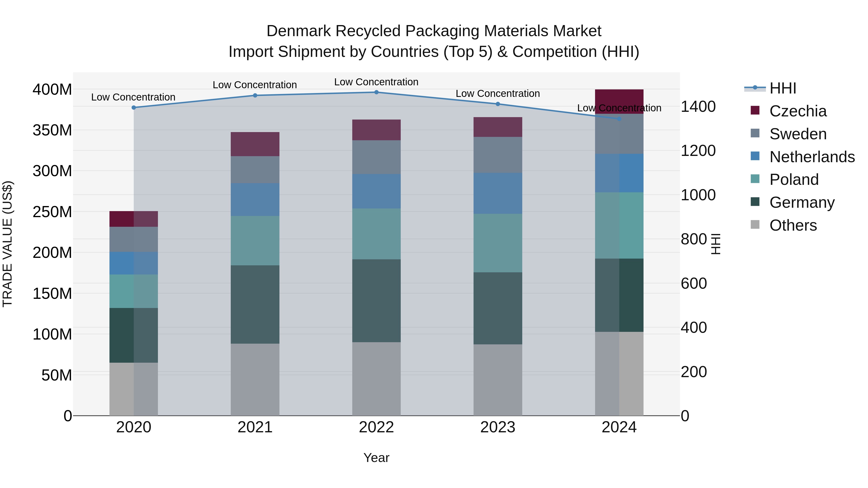
Task: Toggle the Czechia series in the legend
Action: 788,111
